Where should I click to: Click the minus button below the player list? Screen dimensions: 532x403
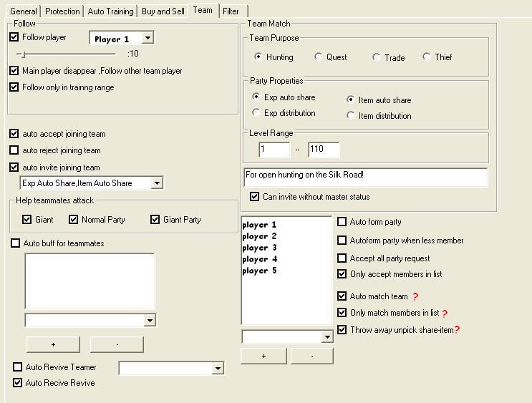click(311, 356)
